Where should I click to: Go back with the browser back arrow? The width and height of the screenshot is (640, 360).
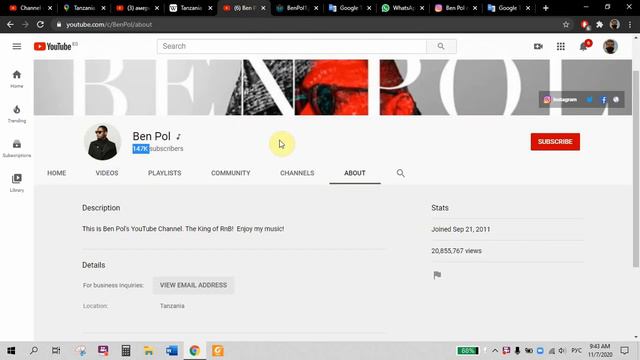coord(10,24)
